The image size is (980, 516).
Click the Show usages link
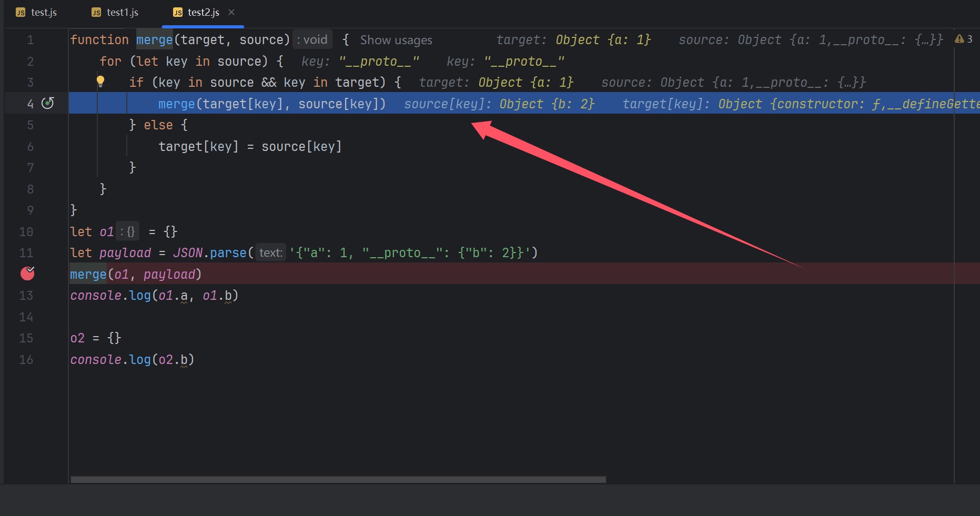396,40
